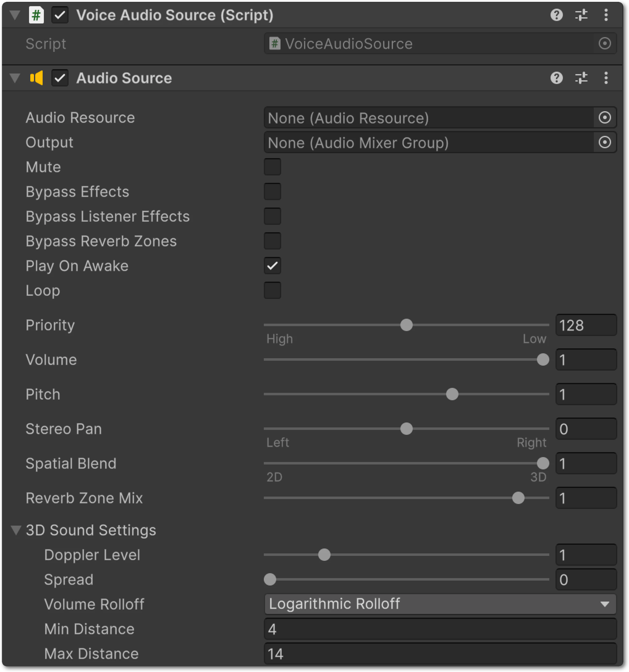
Task: Open the Script field object picker
Action: tap(605, 44)
